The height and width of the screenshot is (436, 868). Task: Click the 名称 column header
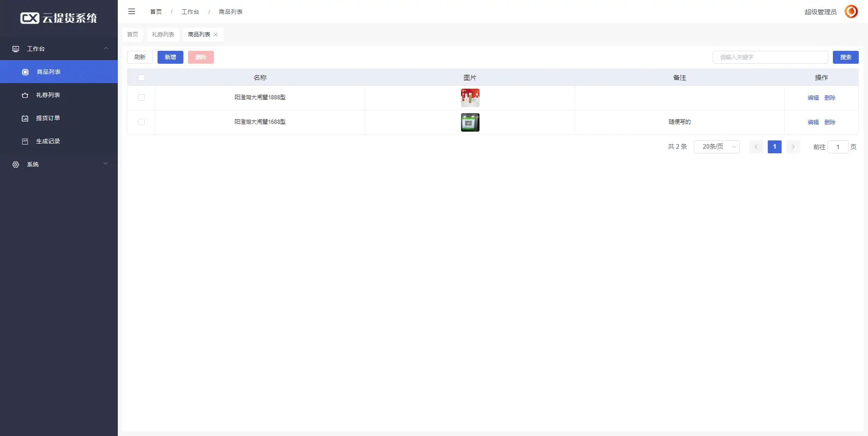(x=260, y=78)
